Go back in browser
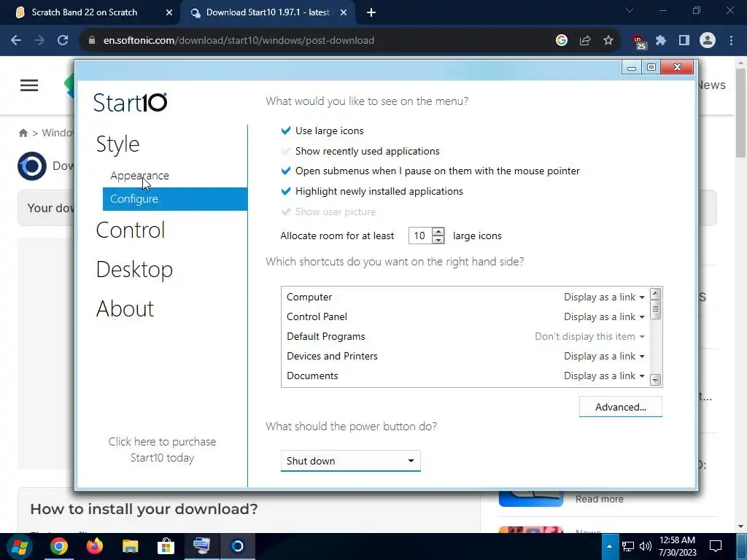Screen dimensions: 747x560 pyautogui.click(x=16, y=41)
